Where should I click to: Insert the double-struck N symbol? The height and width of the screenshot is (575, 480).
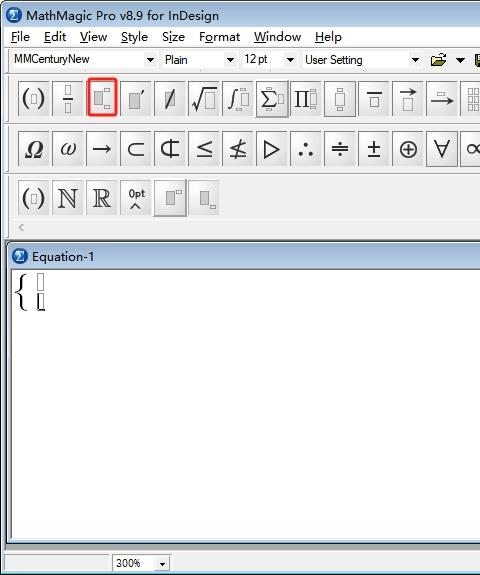pyautogui.click(x=68, y=198)
